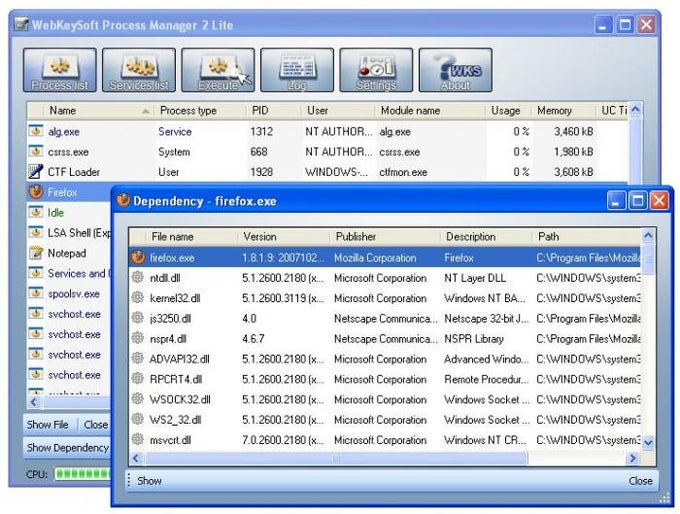Click Close button at Dependency window bottom
The width and height of the screenshot is (680, 514).
pyautogui.click(x=641, y=481)
